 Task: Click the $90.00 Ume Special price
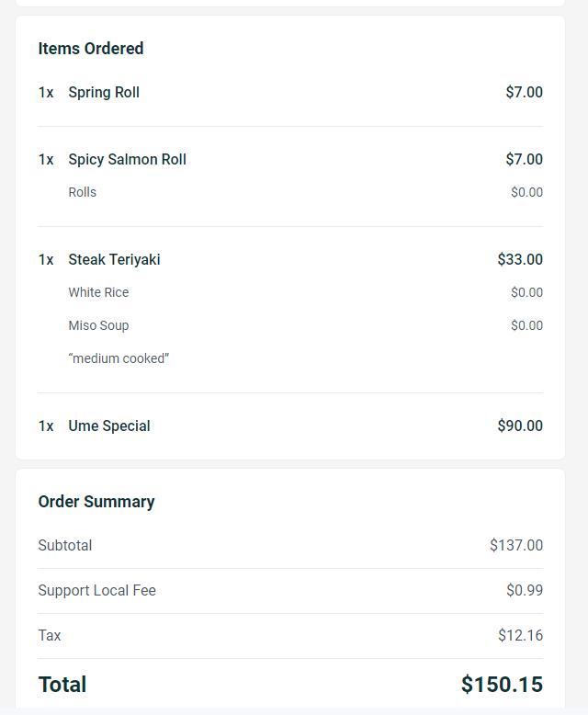pos(520,426)
